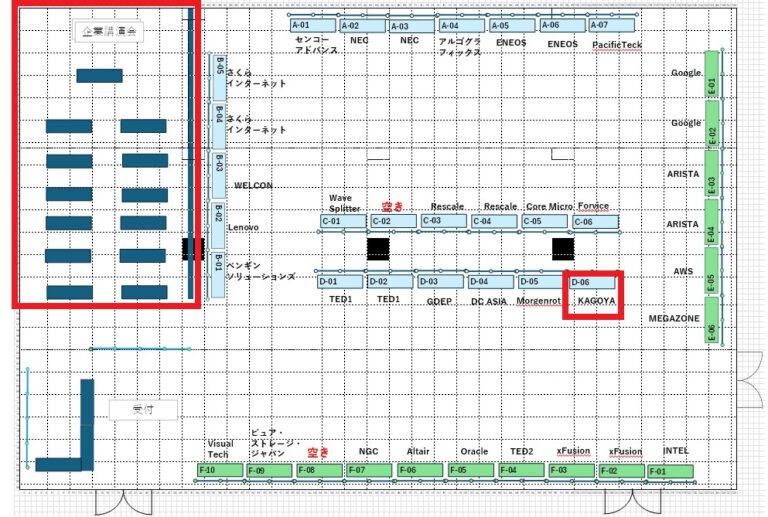768x517 pixels.
Task: Click green booth box F-01
Action: pos(671,472)
